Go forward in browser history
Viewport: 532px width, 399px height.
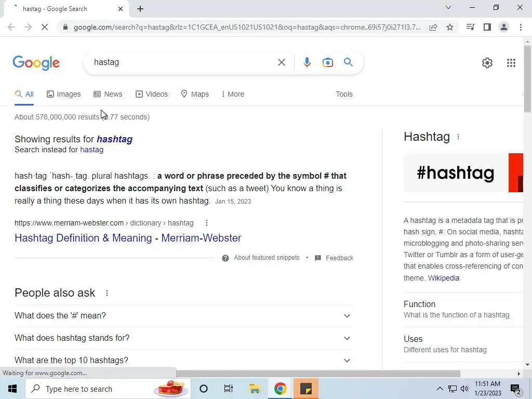[28, 27]
